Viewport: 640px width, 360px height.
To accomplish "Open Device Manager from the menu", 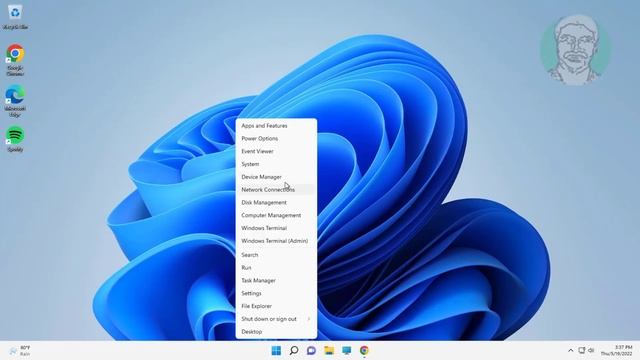I will (x=276, y=177).
